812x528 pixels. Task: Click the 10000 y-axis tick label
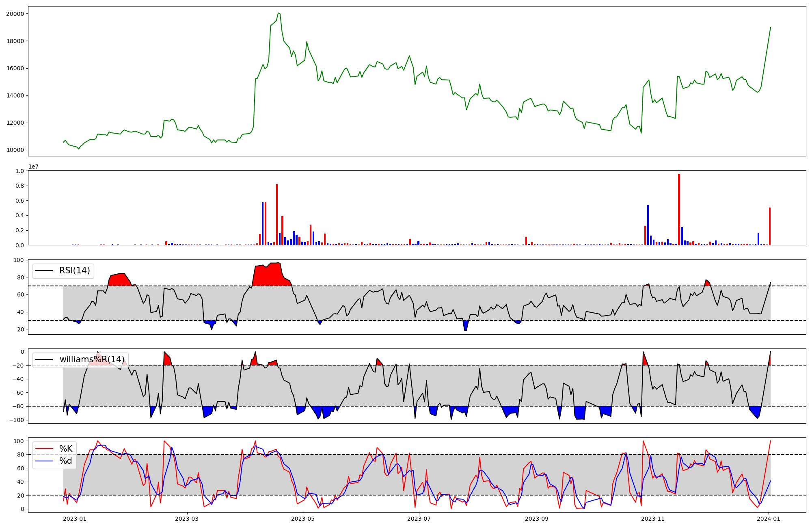pyautogui.click(x=15, y=150)
